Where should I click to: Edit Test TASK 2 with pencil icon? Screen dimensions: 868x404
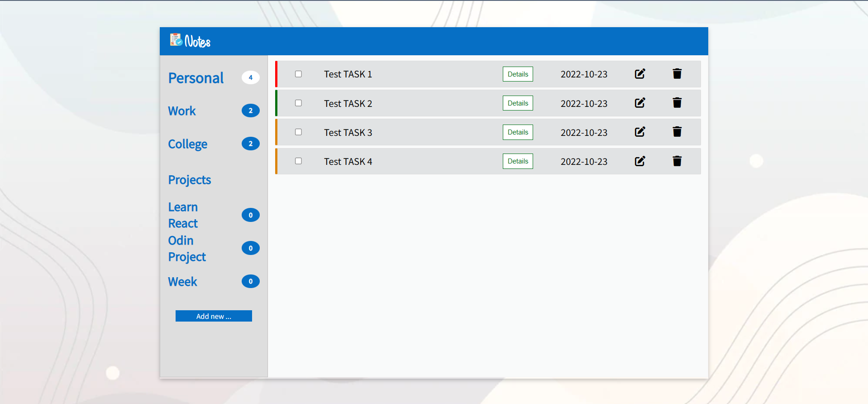(640, 103)
